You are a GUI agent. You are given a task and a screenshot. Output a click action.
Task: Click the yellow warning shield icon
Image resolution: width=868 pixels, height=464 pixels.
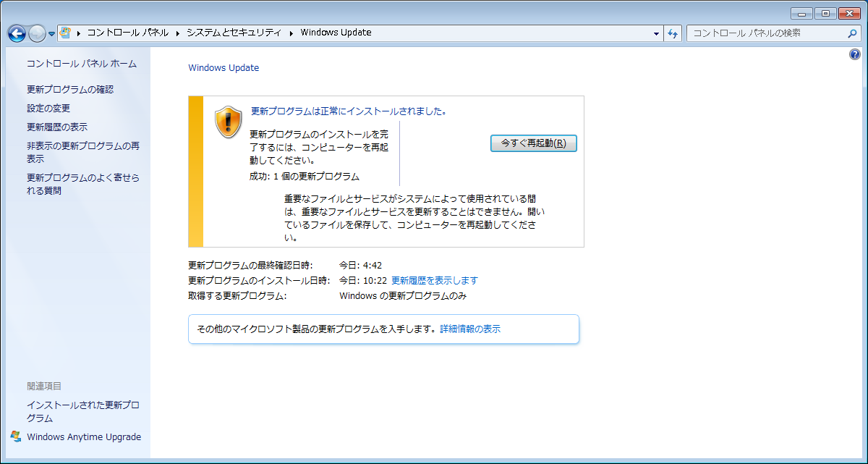pyautogui.click(x=229, y=122)
